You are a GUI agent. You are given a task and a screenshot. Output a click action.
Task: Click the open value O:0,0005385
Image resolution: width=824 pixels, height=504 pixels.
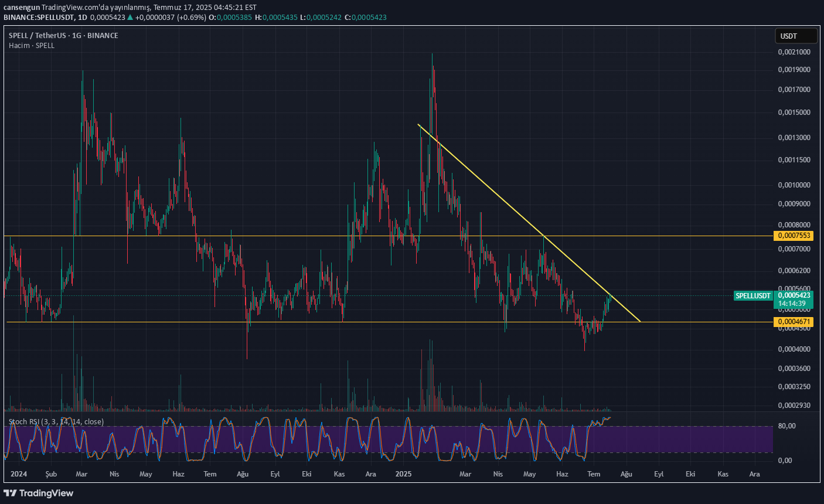pos(230,18)
